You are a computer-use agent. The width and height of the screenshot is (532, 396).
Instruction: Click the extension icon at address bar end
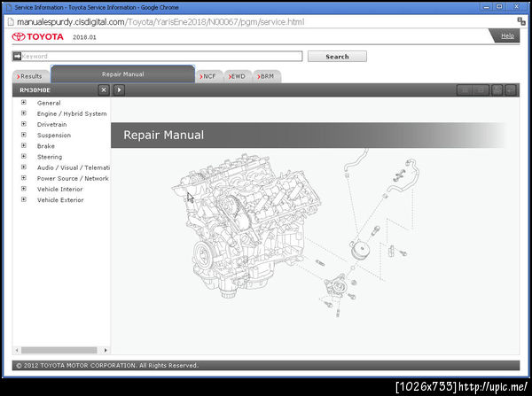(521, 21)
